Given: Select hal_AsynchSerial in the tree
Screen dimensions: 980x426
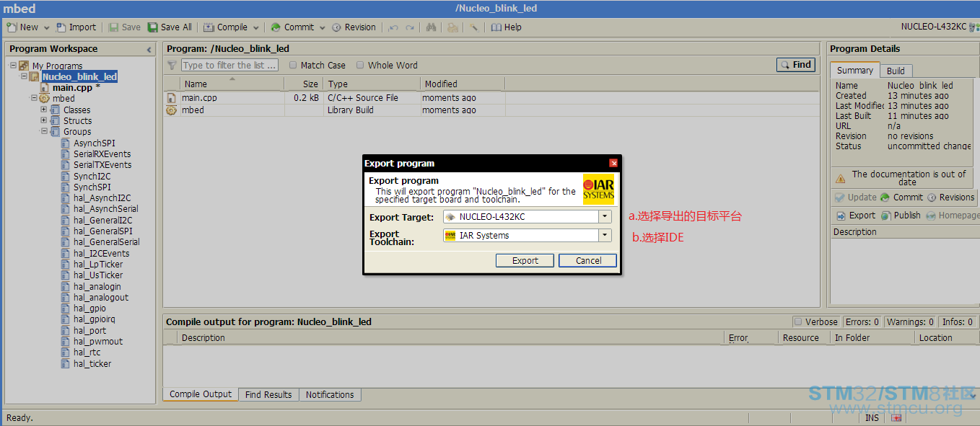Looking at the screenshot, I should (105, 209).
